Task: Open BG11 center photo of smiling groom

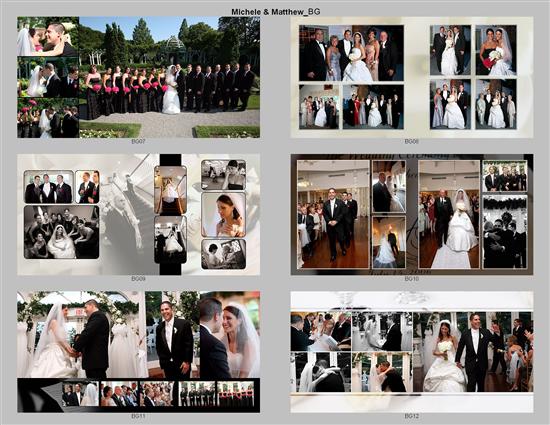Action: pos(172,334)
